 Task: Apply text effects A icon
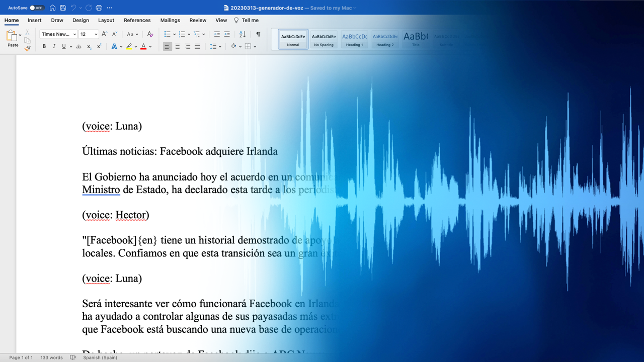coord(114,47)
